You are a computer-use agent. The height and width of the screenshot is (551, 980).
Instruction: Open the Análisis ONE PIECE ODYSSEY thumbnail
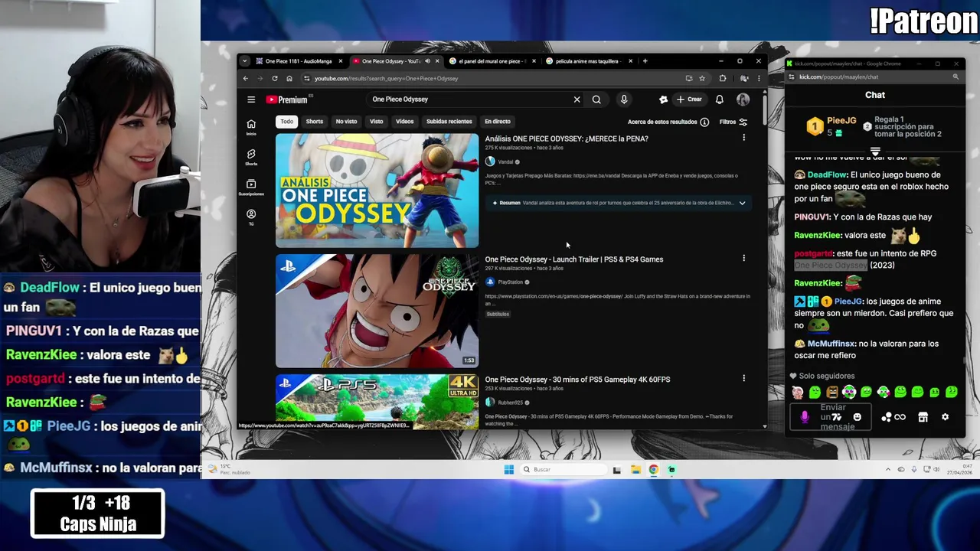pyautogui.click(x=377, y=191)
